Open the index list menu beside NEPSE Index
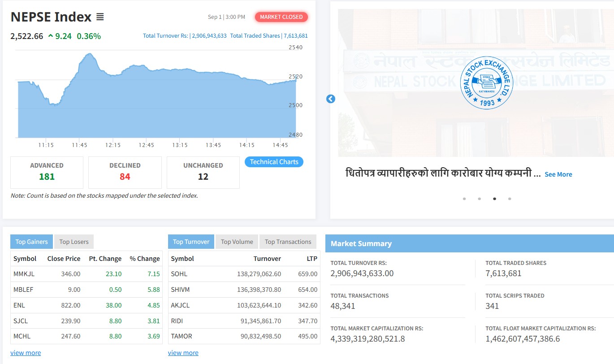Image resolution: width=614 pixels, height=364 pixels. pos(100,17)
